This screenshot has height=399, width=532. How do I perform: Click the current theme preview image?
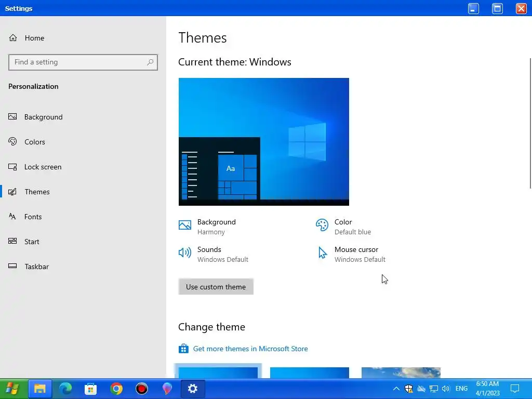(x=263, y=142)
